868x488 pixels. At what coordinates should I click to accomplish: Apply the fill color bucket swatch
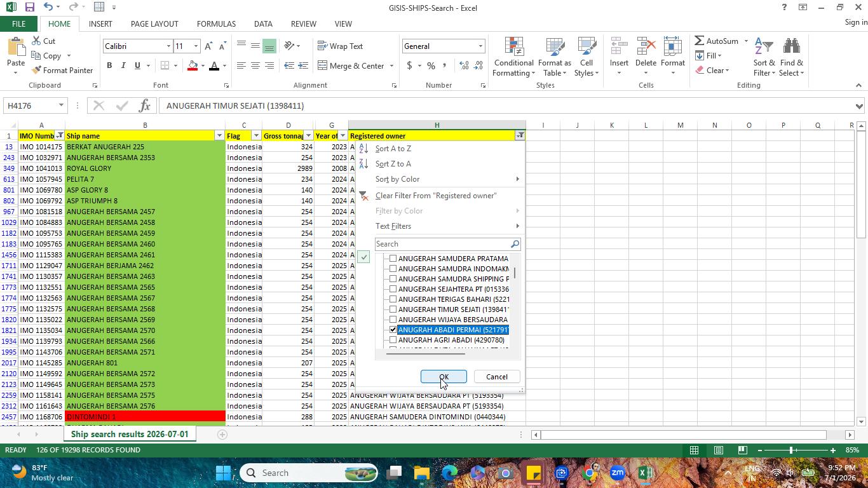pos(193,65)
